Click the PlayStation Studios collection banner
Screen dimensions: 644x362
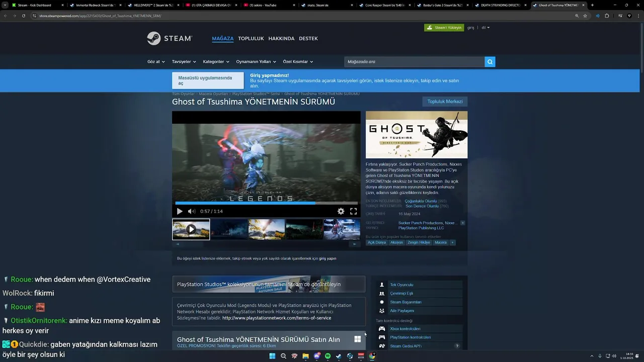269,284
